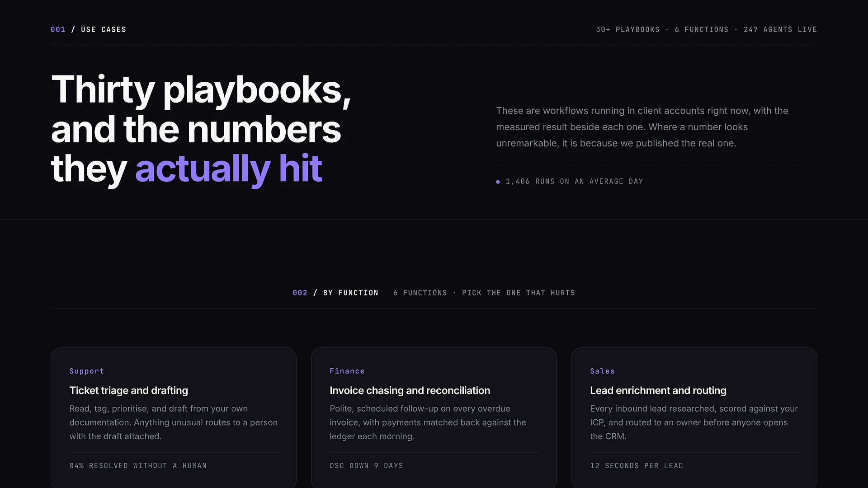Open the Ticket triage and drafting card

tap(173, 418)
